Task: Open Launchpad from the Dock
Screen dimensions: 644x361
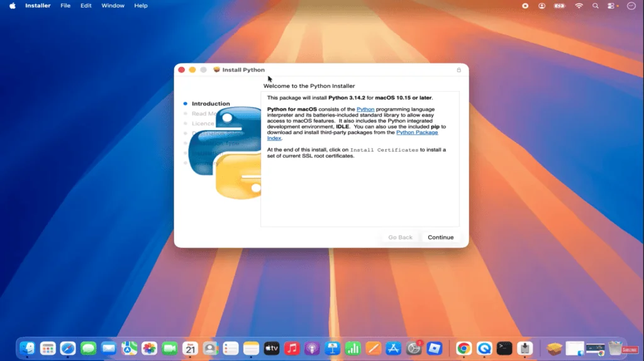Action: pos(48,348)
